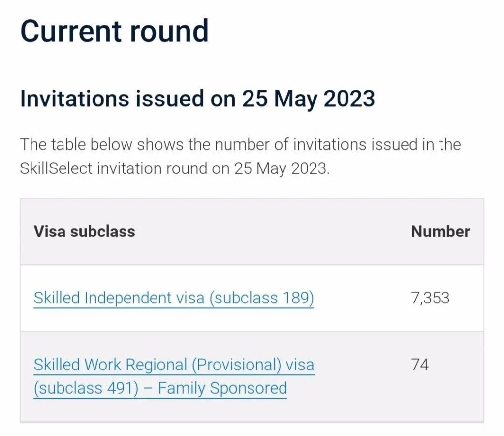Select the 74 invitations value

[x=420, y=365]
